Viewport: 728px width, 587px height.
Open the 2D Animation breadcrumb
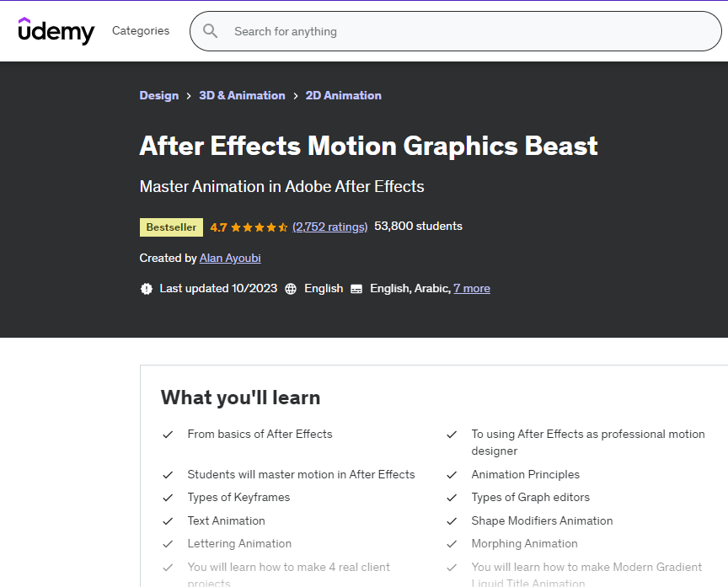pyautogui.click(x=343, y=95)
